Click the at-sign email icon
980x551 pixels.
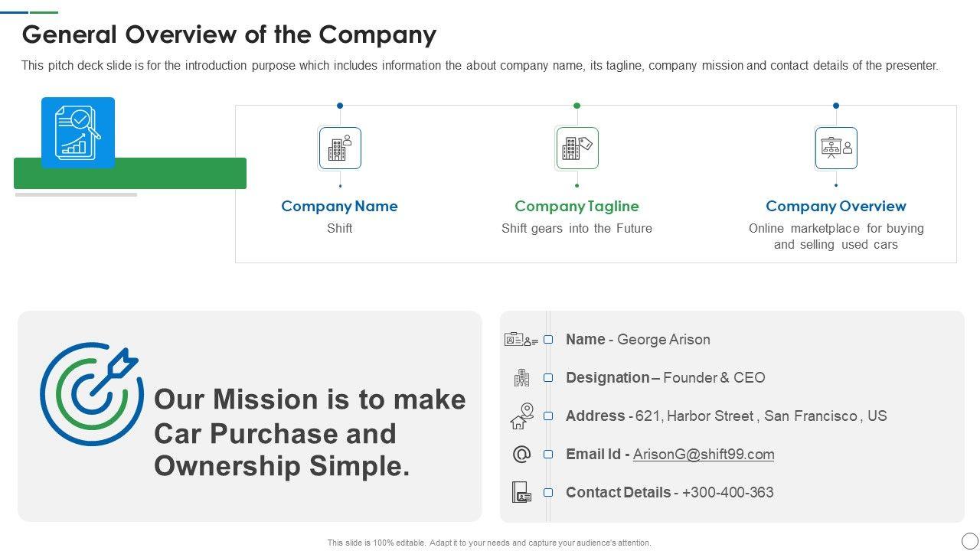[x=521, y=455]
